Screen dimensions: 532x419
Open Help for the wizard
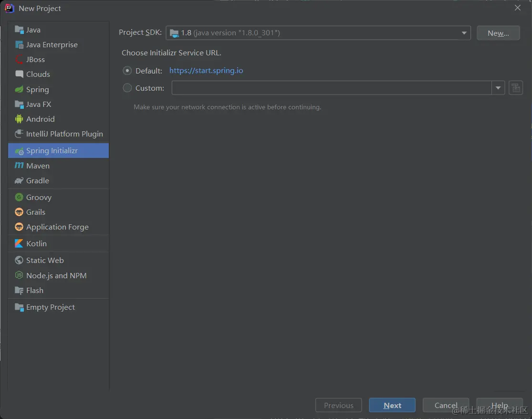(x=500, y=405)
